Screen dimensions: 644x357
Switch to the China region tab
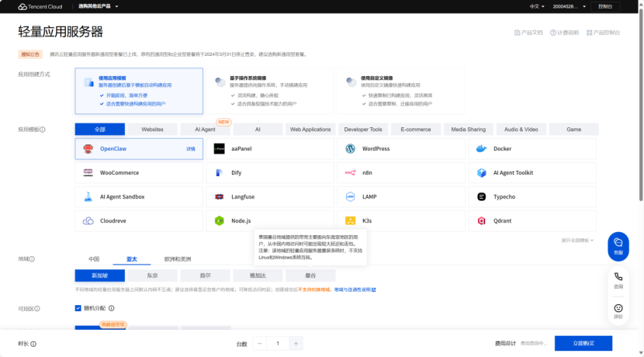(x=94, y=259)
